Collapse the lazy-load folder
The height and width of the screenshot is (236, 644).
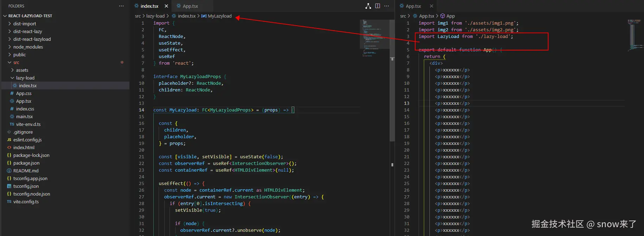pos(25,78)
